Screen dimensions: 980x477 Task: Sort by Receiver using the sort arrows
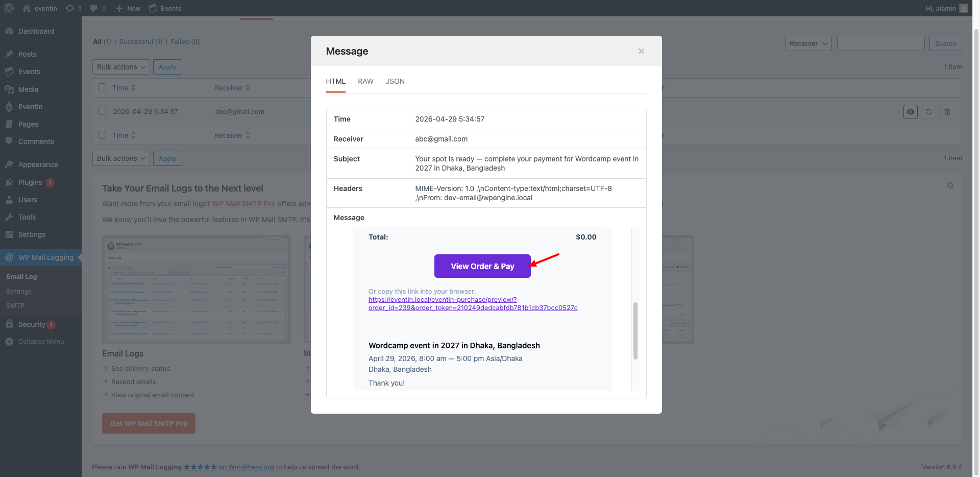point(248,87)
